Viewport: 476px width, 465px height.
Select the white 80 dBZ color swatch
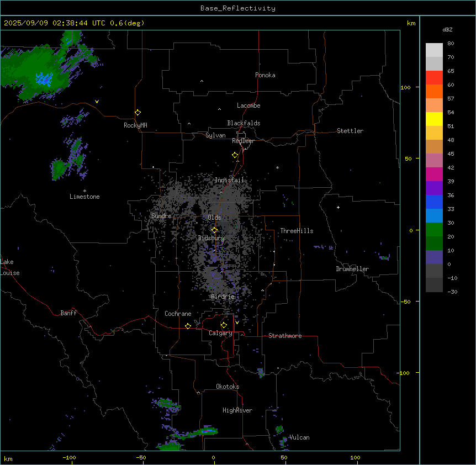click(x=434, y=50)
